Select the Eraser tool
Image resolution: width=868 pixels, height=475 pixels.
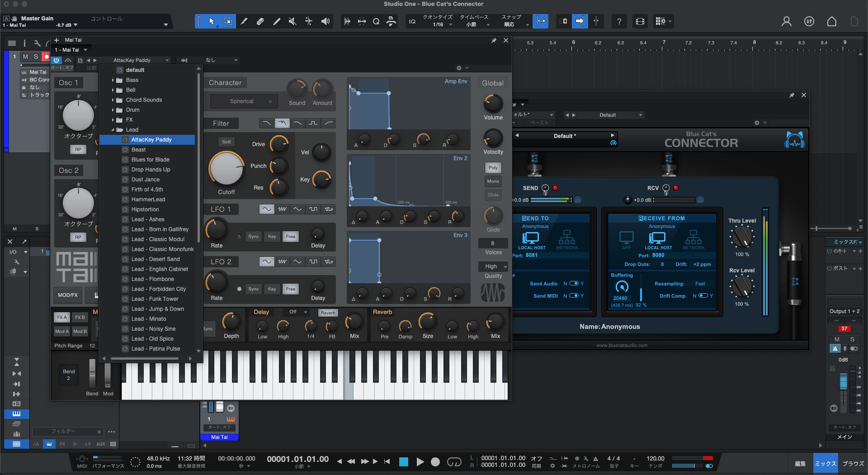tap(260, 21)
